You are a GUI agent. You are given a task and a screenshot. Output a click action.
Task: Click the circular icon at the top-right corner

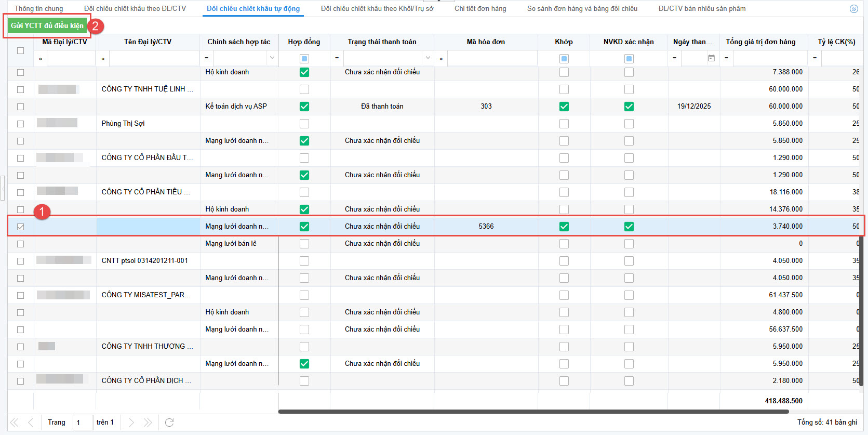[853, 9]
